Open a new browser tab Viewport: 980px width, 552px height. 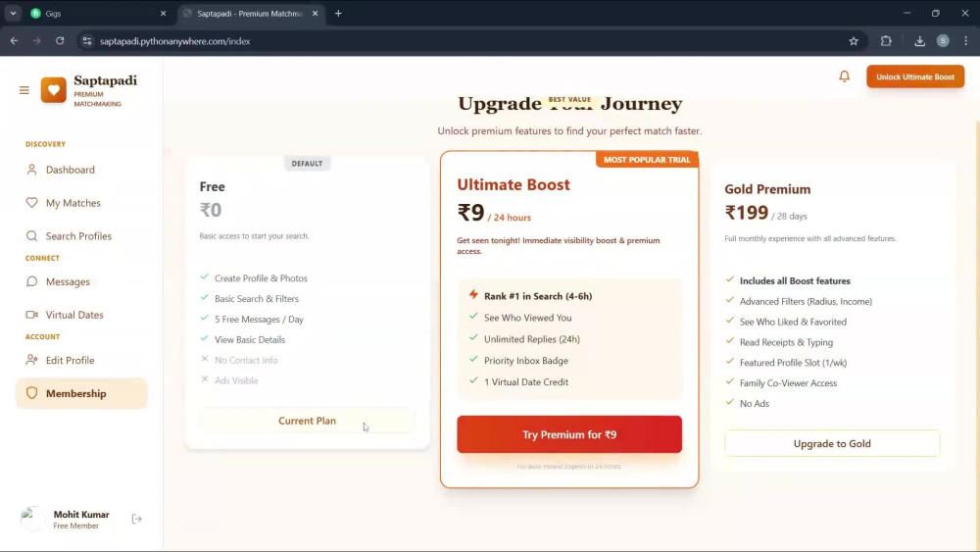pos(338,13)
